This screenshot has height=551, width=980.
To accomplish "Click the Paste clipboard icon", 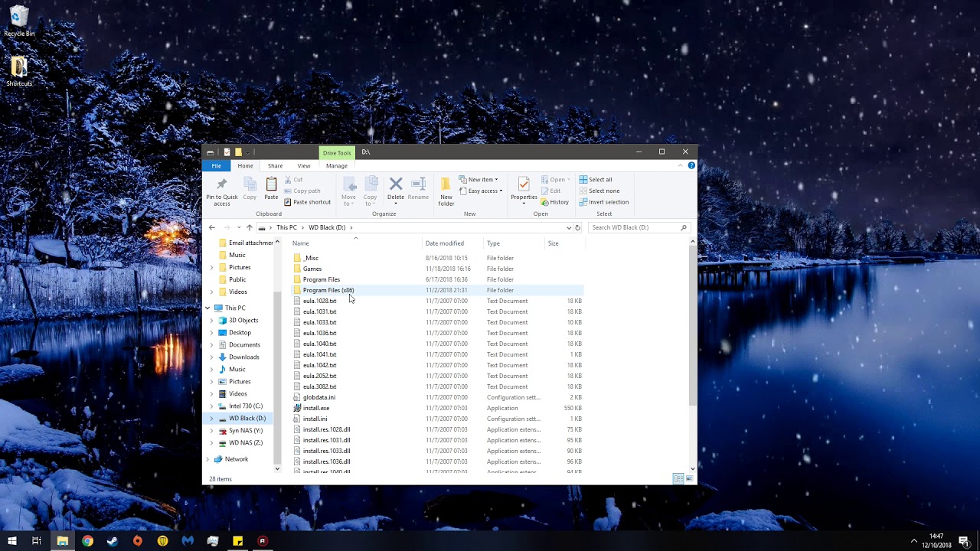I will (271, 185).
